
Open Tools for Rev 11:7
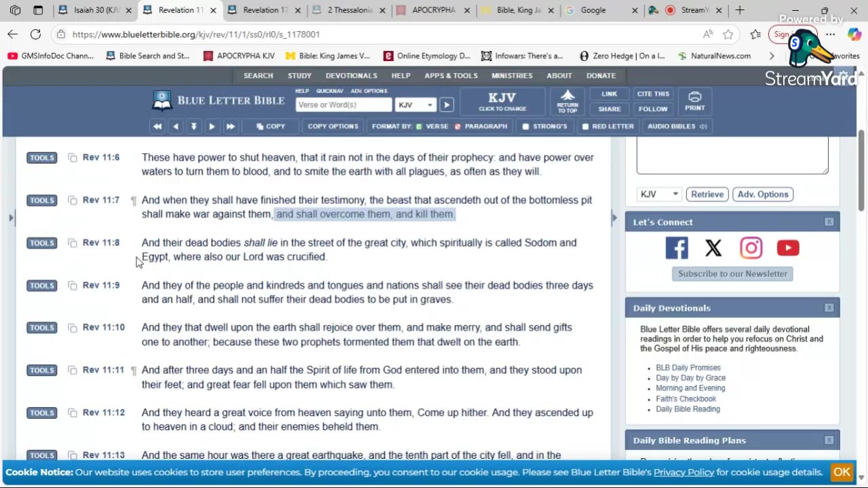click(42, 201)
